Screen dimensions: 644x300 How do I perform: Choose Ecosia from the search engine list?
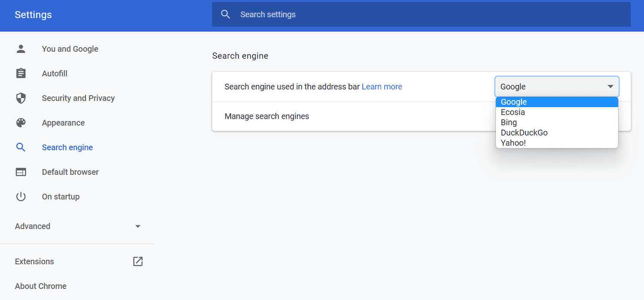tap(557, 112)
